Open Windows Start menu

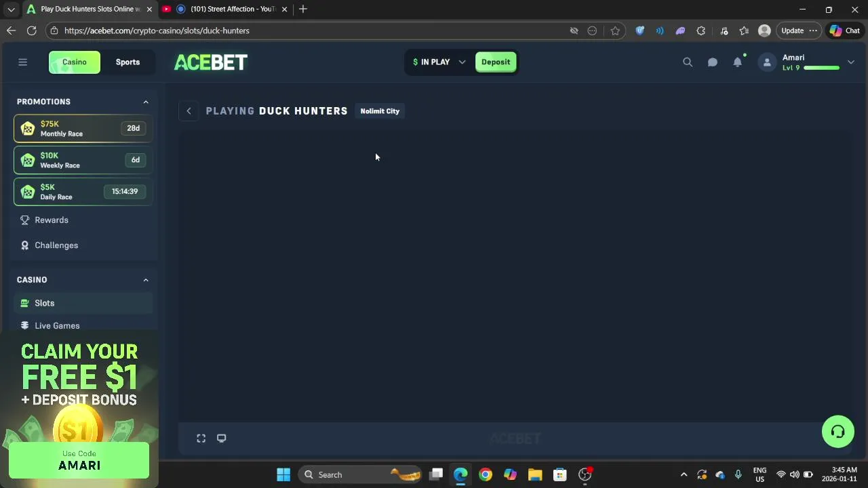tap(283, 474)
